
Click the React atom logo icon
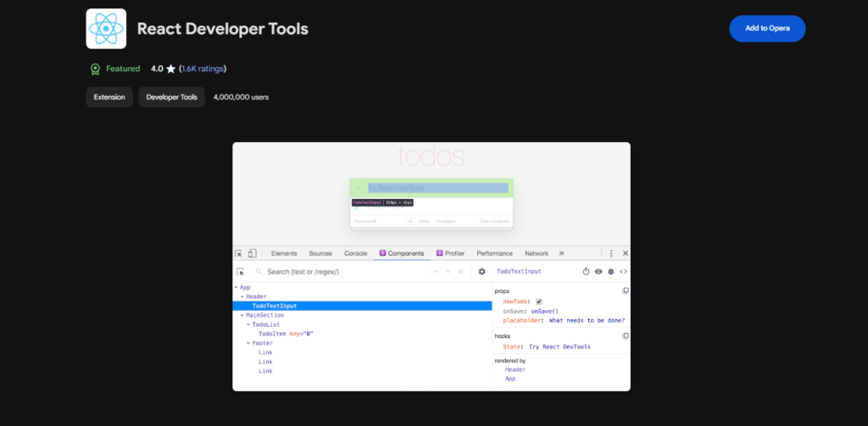(106, 29)
